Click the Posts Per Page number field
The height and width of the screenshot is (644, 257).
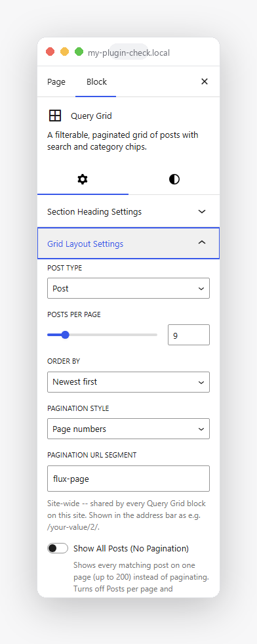click(189, 335)
